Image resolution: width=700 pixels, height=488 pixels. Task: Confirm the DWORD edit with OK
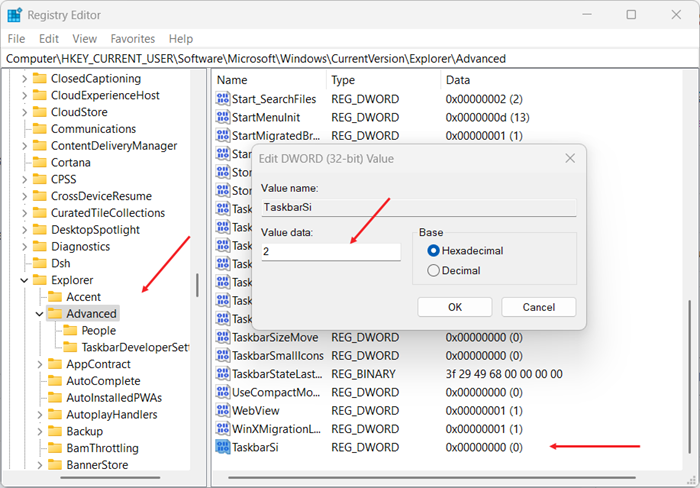pyautogui.click(x=454, y=307)
